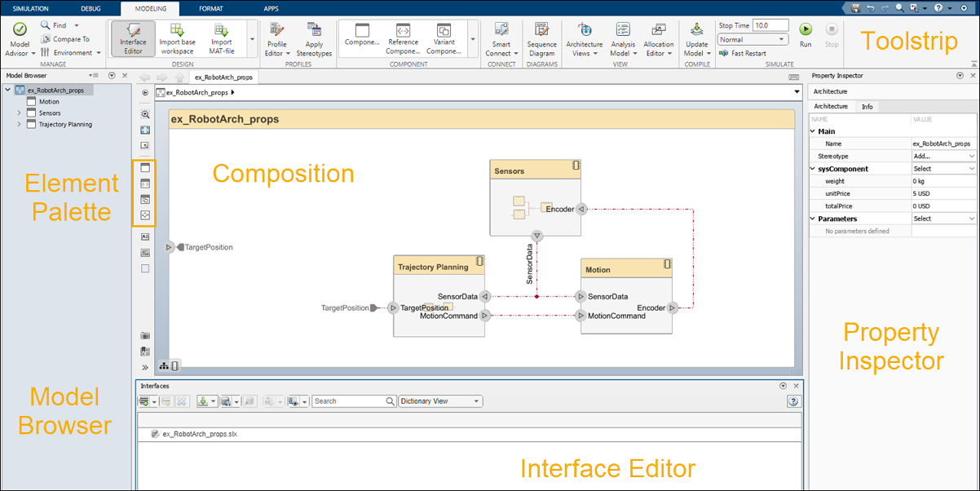Image resolution: width=980 pixels, height=491 pixels.
Task: Click Compare To in the toolstrip
Action: [64, 39]
